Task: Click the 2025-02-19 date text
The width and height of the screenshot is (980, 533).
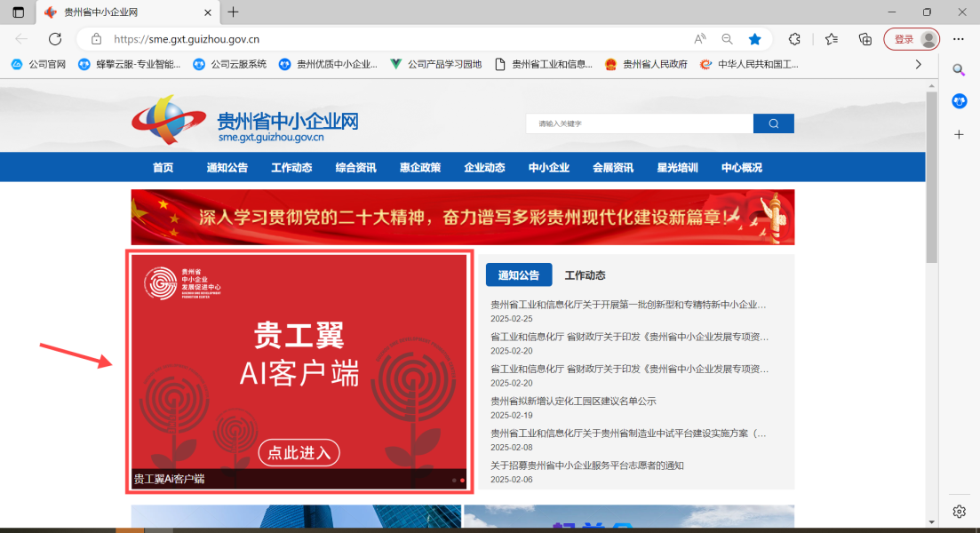Action: [x=511, y=415]
